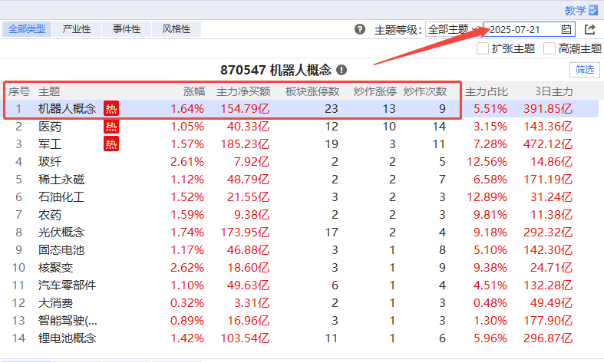Click the 173.95亿 value for 光伏概念
The height and width of the screenshot is (362, 604).
[x=245, y=232]
